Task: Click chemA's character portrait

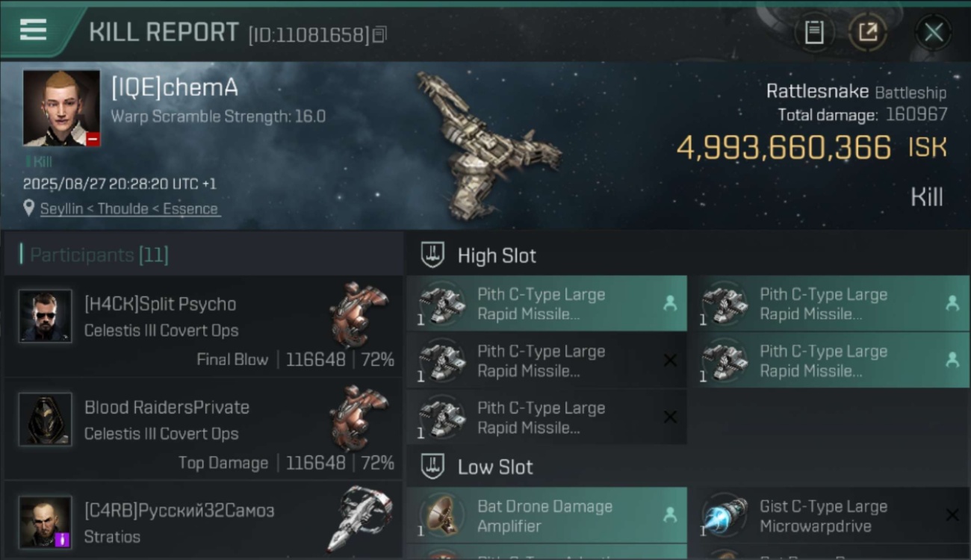Action: [61, 108]
